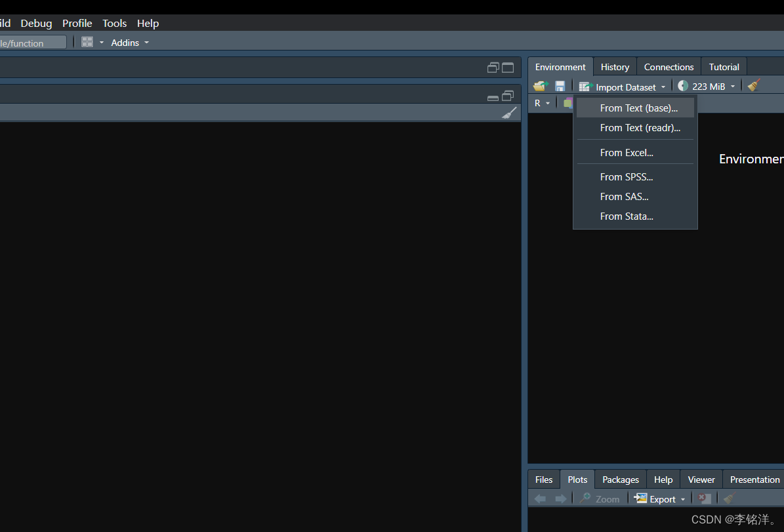This screenshot has height=532, width=784.
Task: Choose From Excel... import option
Action: 635,152
